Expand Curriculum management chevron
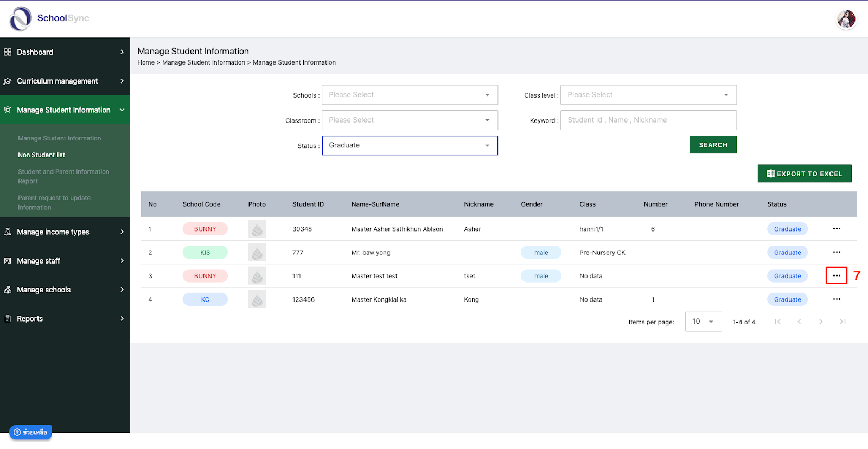 122,81
